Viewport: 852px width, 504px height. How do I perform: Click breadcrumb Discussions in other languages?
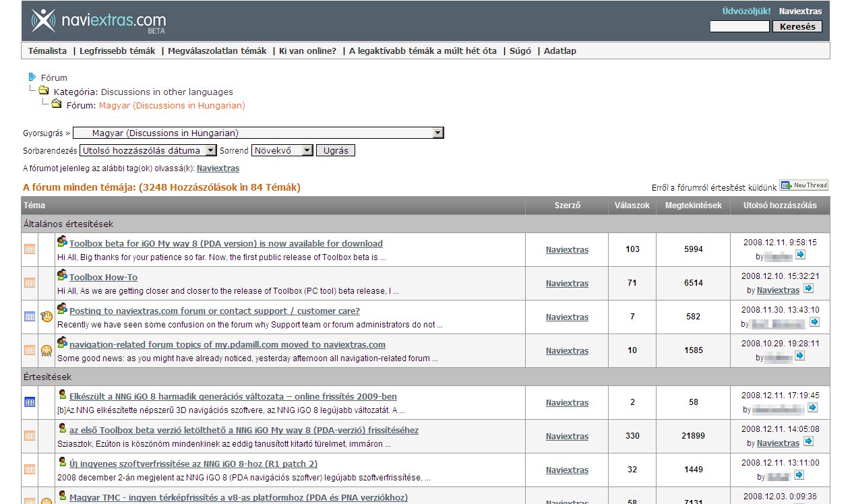tap(167, 92)
